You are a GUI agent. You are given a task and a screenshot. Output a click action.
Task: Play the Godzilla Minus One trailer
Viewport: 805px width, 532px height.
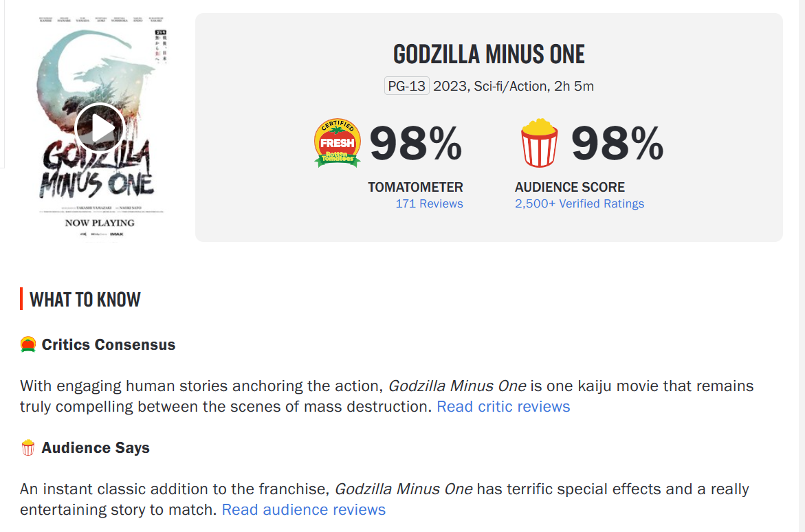100,128
